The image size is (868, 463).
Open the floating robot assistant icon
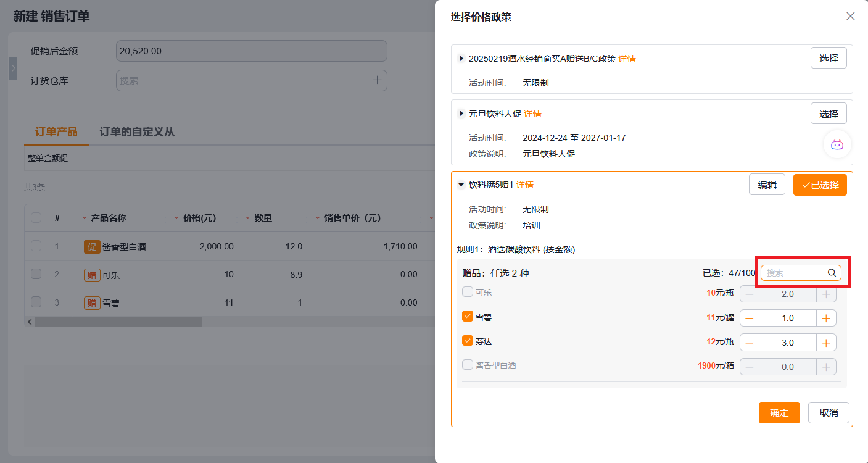click(837, 144)
